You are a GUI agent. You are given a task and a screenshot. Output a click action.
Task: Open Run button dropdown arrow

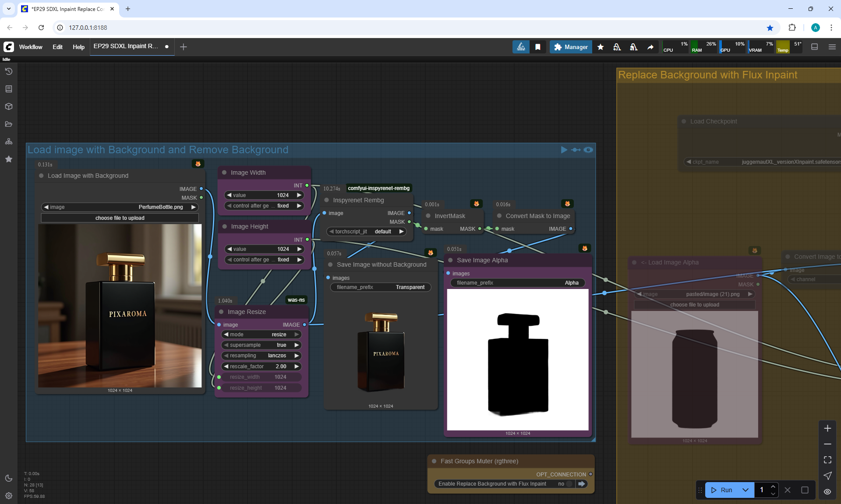coord(745,490)
